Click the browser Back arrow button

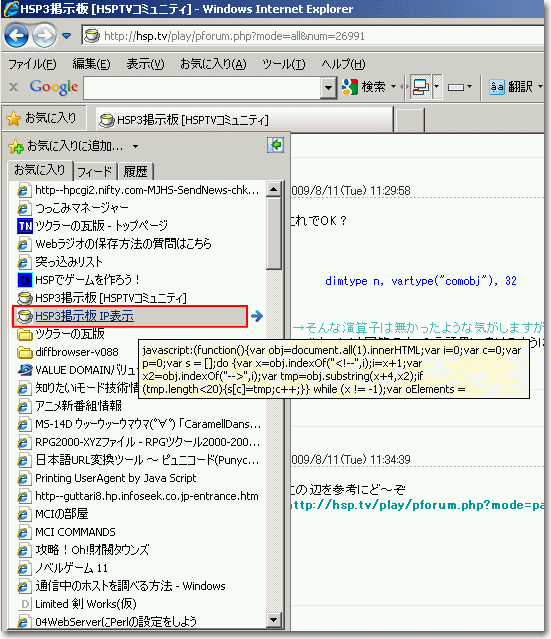click(x=16, y=35)
